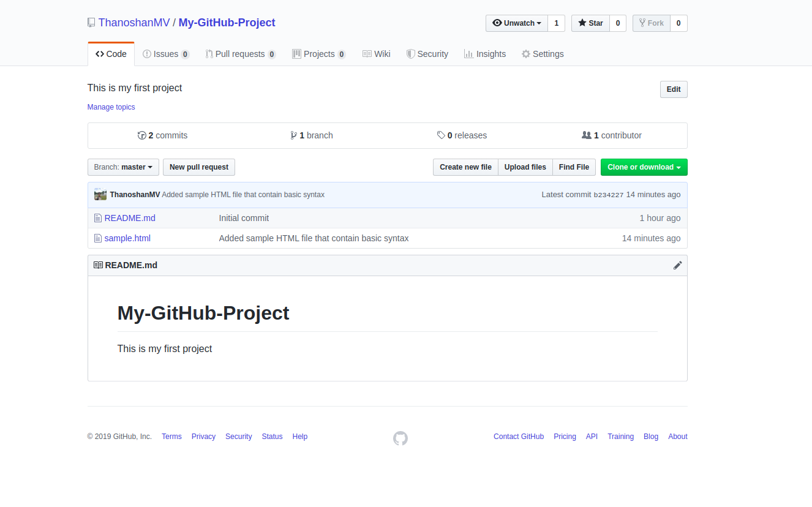This screenshot has width=812, height=507.
Task: Follow the Manage topics link
Action: (111, 107)
